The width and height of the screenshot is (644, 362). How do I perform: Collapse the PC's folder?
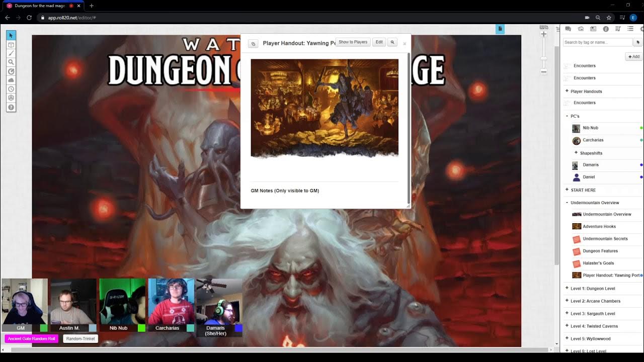tap(567, 116)
